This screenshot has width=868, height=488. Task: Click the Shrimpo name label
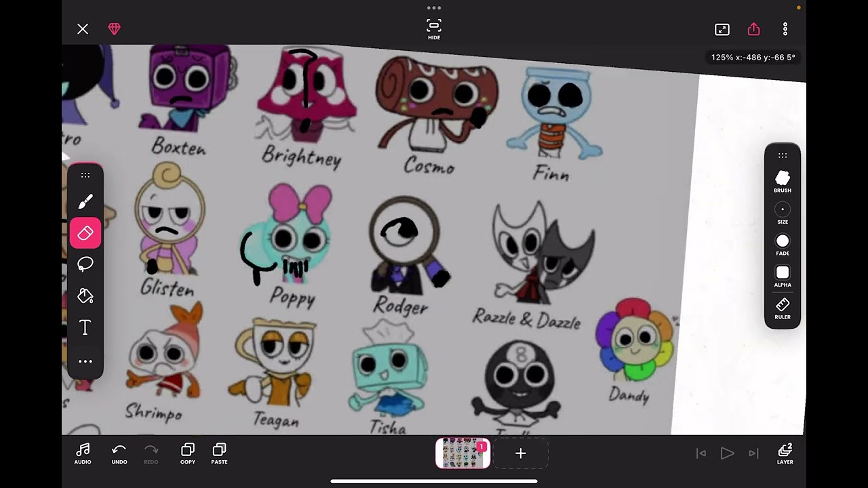(x=154, y=411)
